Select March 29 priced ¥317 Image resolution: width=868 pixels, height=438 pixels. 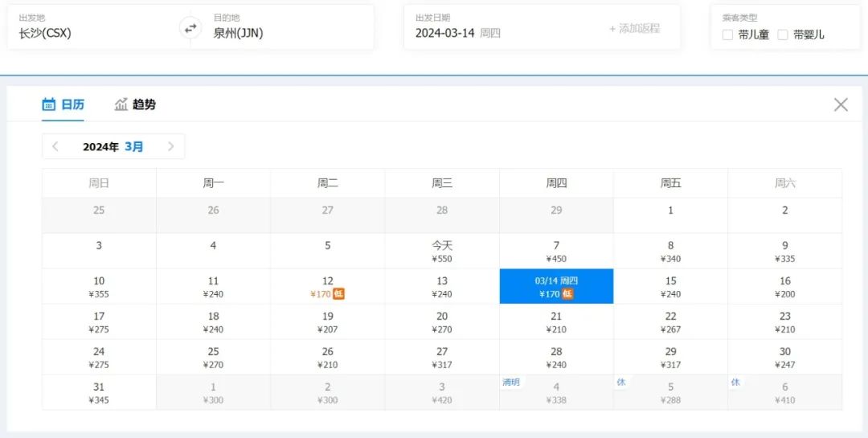coord(670,357)
